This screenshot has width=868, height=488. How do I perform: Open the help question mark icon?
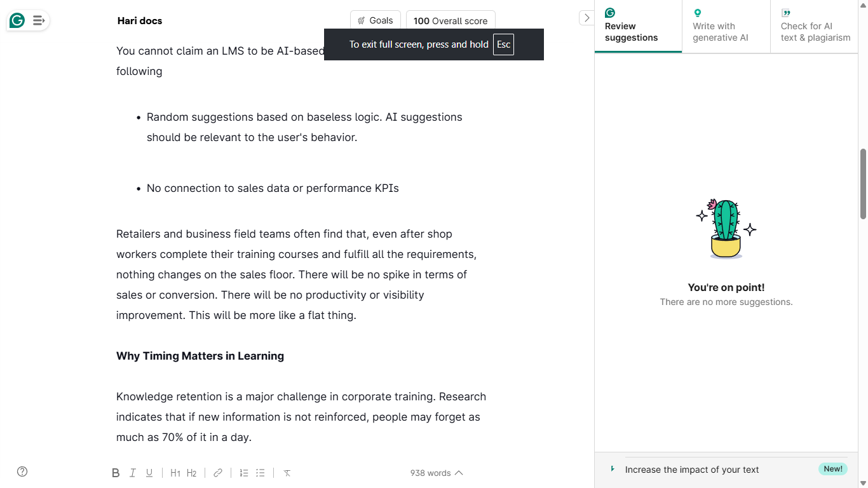22,471
